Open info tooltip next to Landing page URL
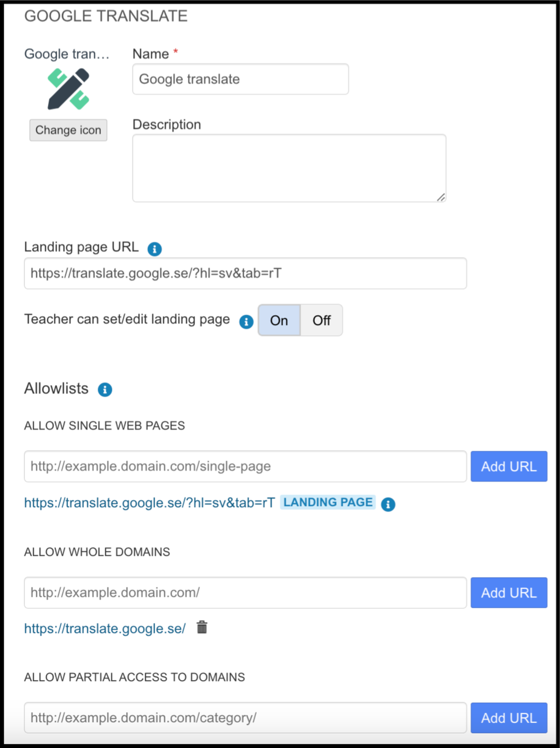The width and height of the screenshot is (560, 748). [x=155, y=249]
